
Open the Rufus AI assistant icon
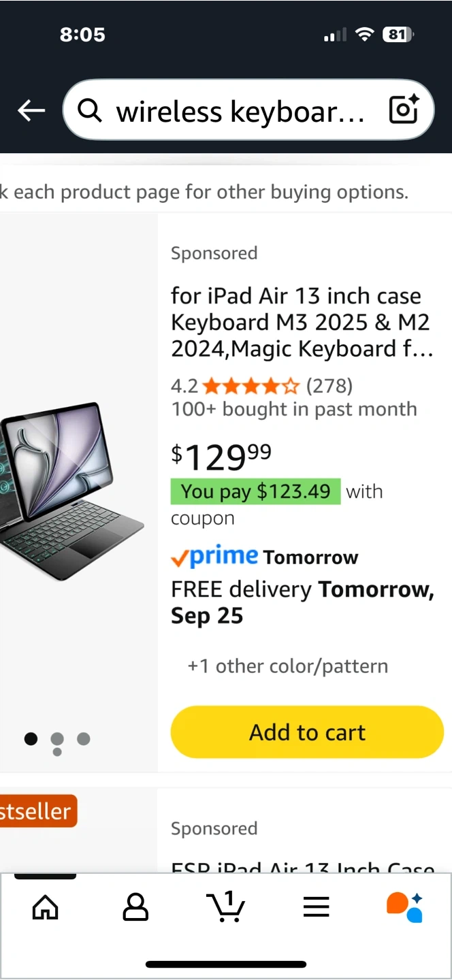405,906
